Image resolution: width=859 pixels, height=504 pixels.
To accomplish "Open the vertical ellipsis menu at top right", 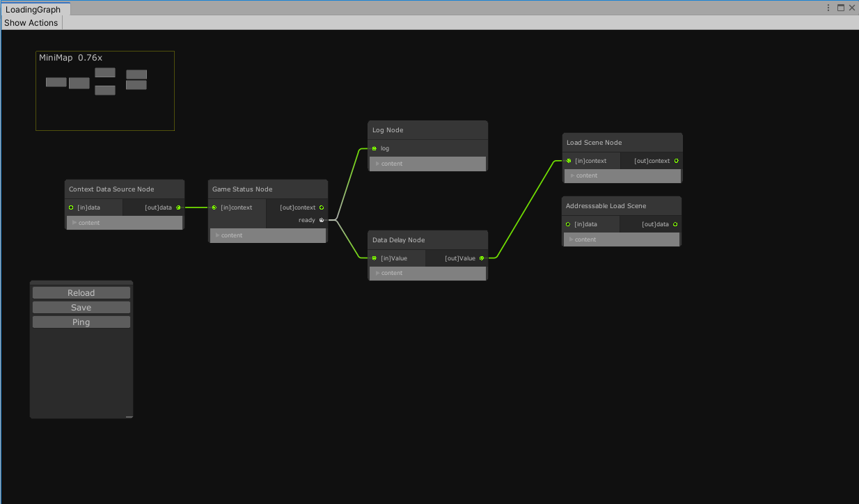I will 828,7.
